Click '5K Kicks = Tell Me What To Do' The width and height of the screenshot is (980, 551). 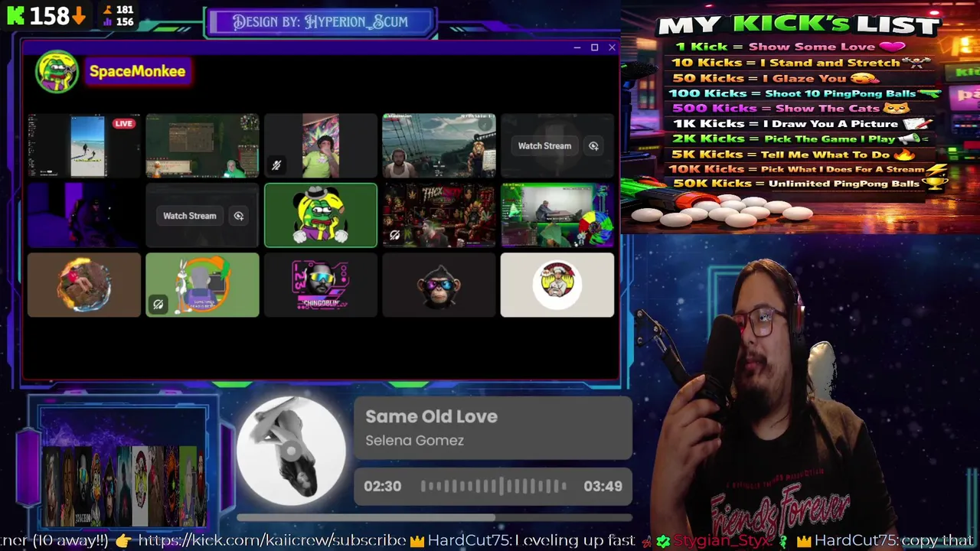(x=794, y=155)
